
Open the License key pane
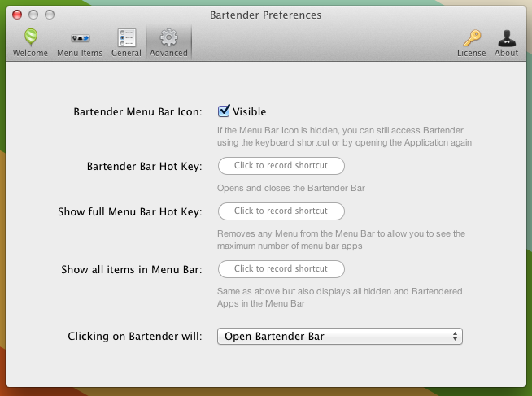[x=471, y=42]
